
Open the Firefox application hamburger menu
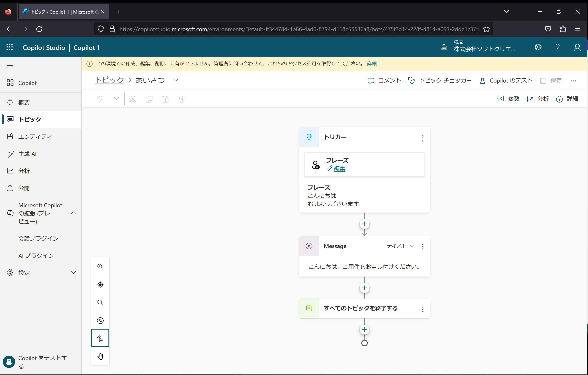(x=577, y=29)
